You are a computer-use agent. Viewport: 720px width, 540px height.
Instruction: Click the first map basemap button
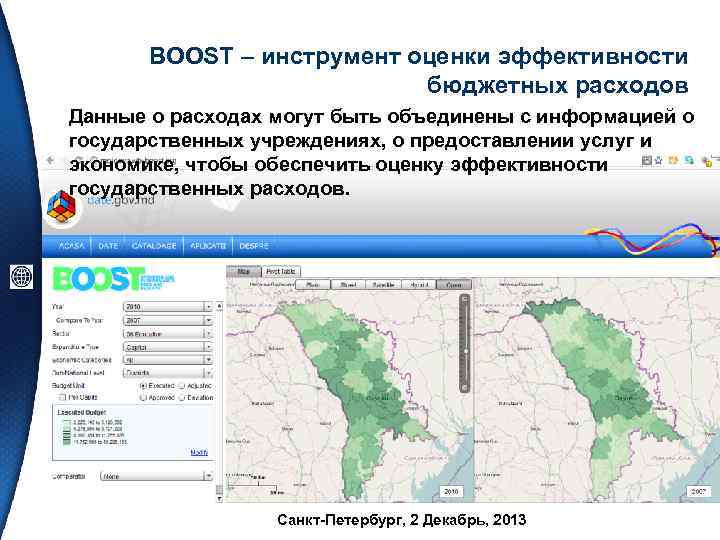coord(313,285)
